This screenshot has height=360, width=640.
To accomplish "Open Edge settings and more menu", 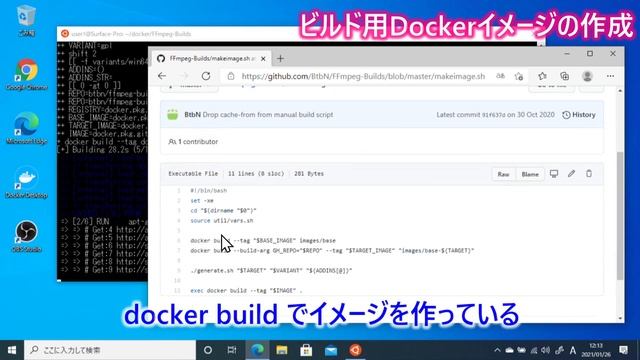I will tap(610, 76).
